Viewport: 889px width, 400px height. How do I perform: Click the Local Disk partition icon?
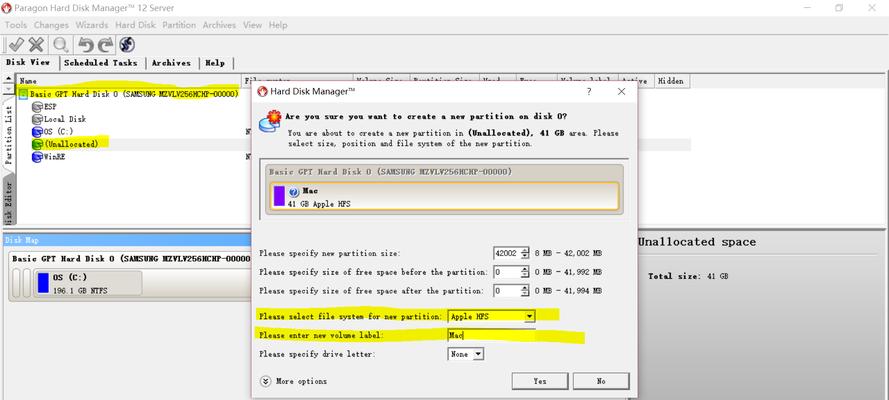click(37, 119)
